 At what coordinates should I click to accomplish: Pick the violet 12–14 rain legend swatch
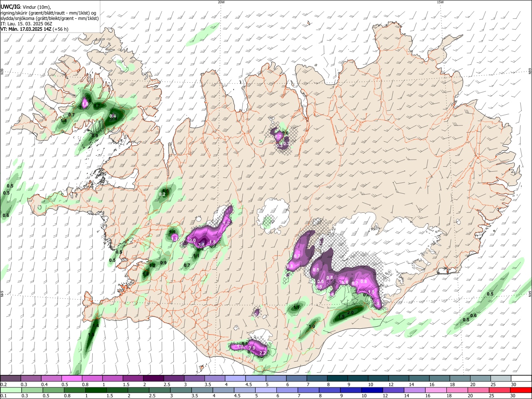393,390
